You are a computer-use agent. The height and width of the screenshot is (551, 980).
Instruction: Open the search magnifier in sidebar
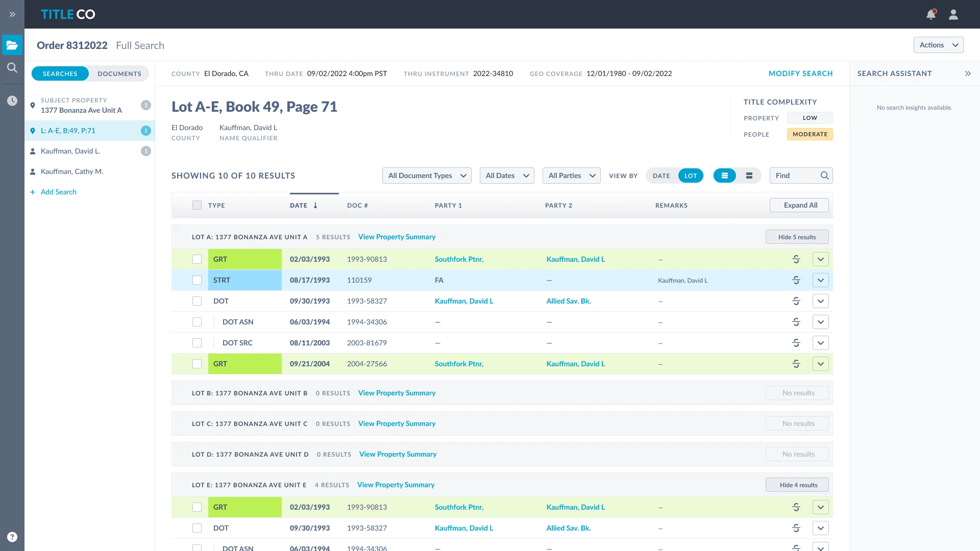coord(12,67)
